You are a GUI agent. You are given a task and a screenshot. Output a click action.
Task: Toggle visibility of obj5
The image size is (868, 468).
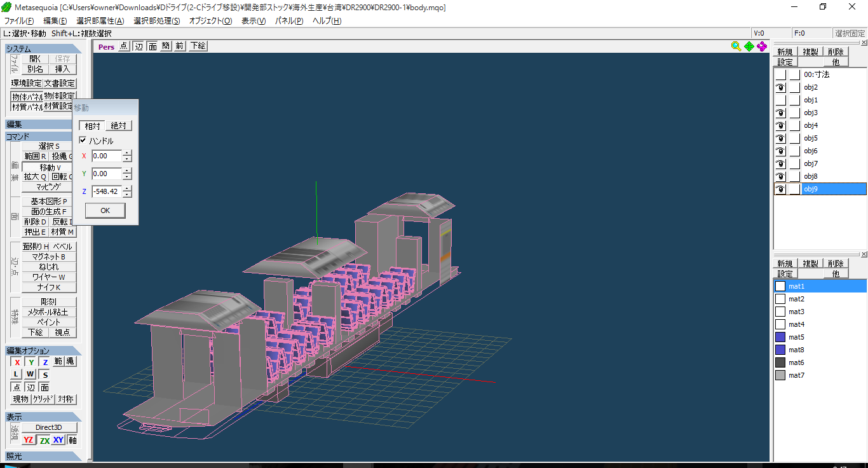pos(780,138)
